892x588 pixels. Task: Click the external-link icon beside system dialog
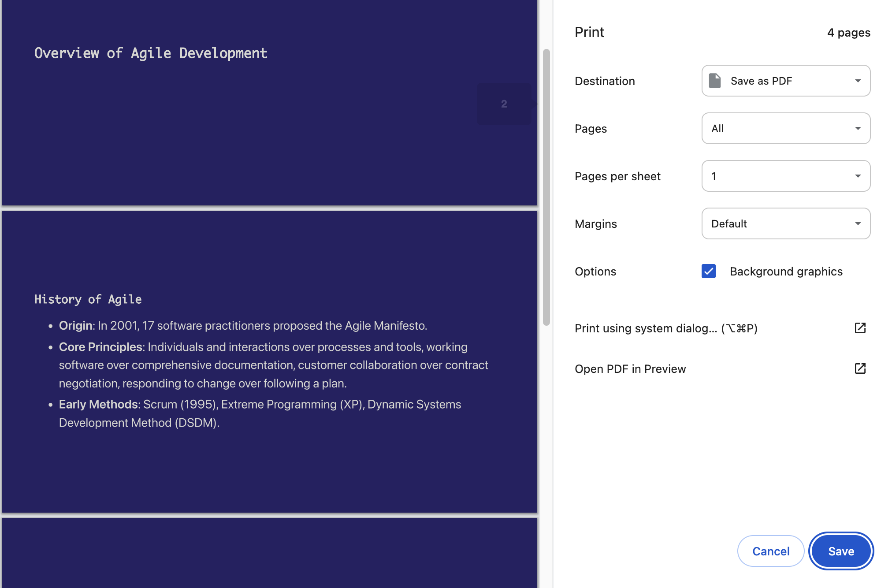(860, 328)
